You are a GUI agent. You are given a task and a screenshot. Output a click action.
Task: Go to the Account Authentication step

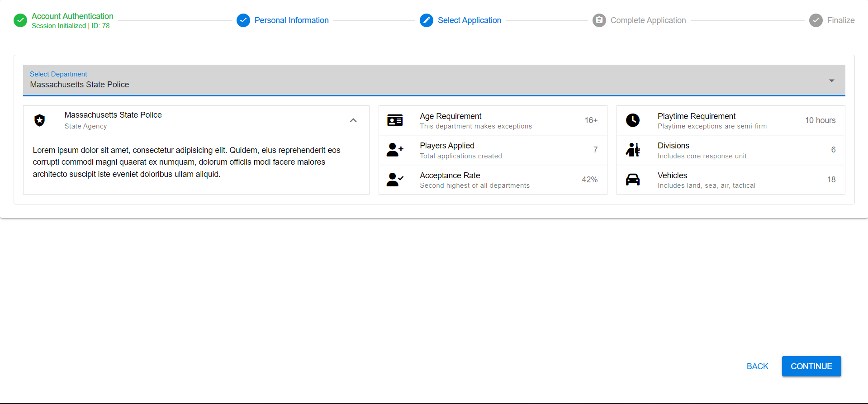[72, 16]
